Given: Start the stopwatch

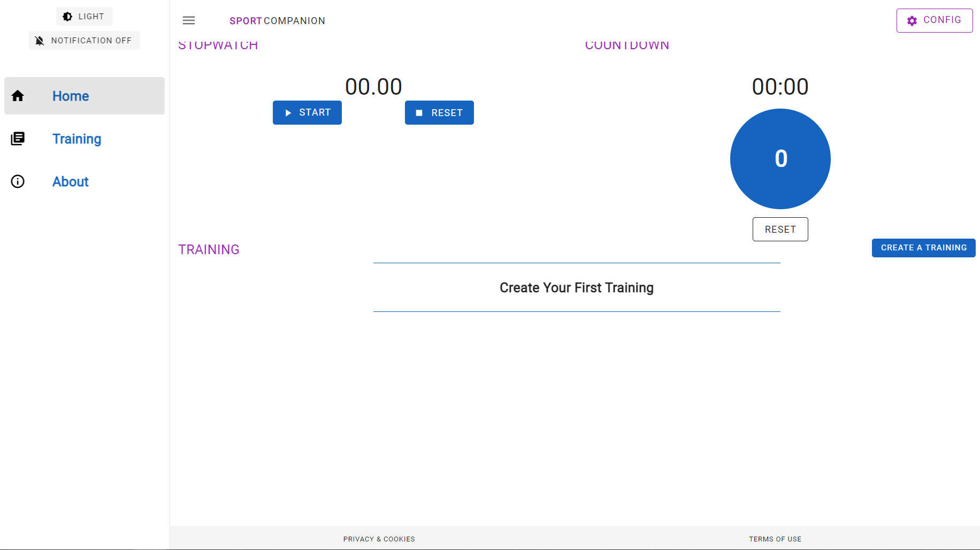Looking at the screenshot, I should pos(307,113).
